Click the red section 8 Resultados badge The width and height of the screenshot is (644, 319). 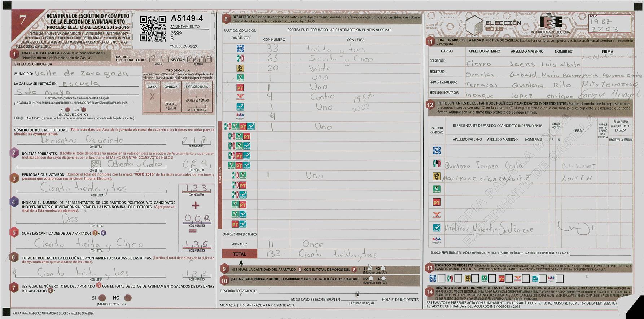pyautogui.click(x=226, y=19)
